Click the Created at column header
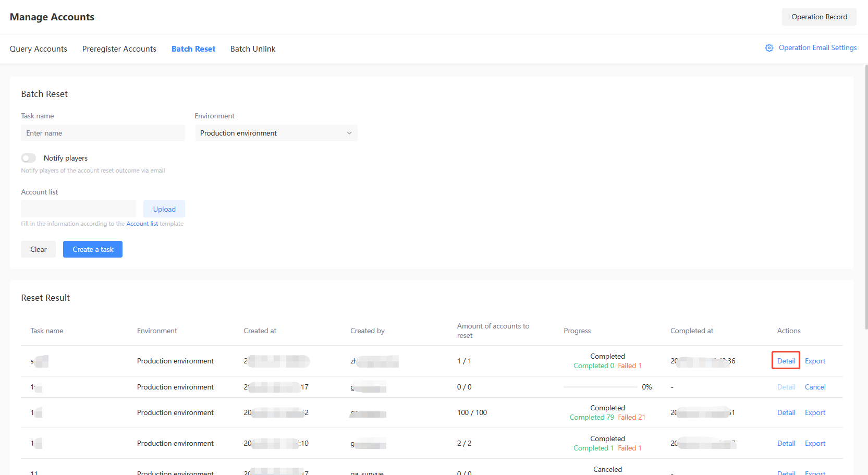Viewport: 868px width, 475px height. tap(260, 331)
